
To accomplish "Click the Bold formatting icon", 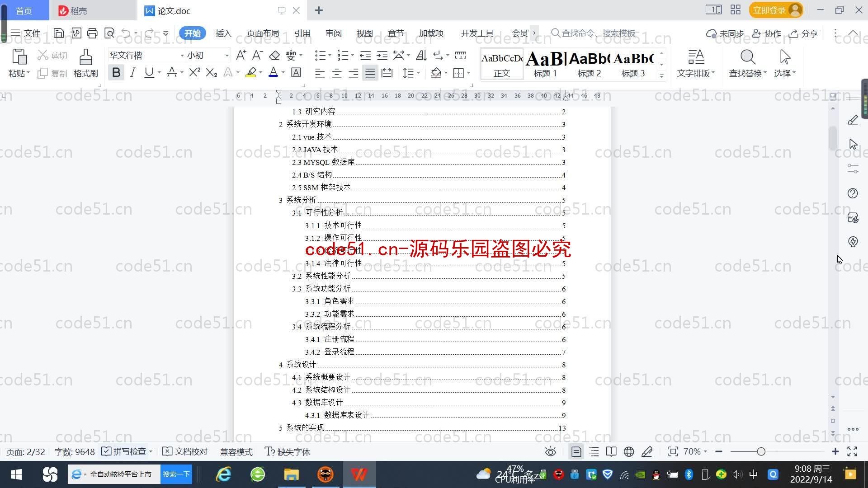I will click(116, 73).
